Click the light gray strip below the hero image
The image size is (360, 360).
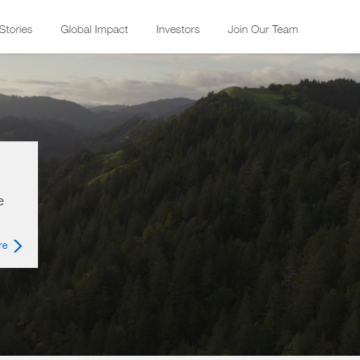(x=180, y=358)
